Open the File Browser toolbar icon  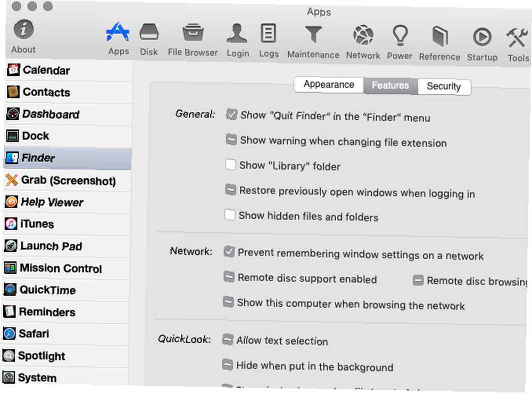(193, 34)
